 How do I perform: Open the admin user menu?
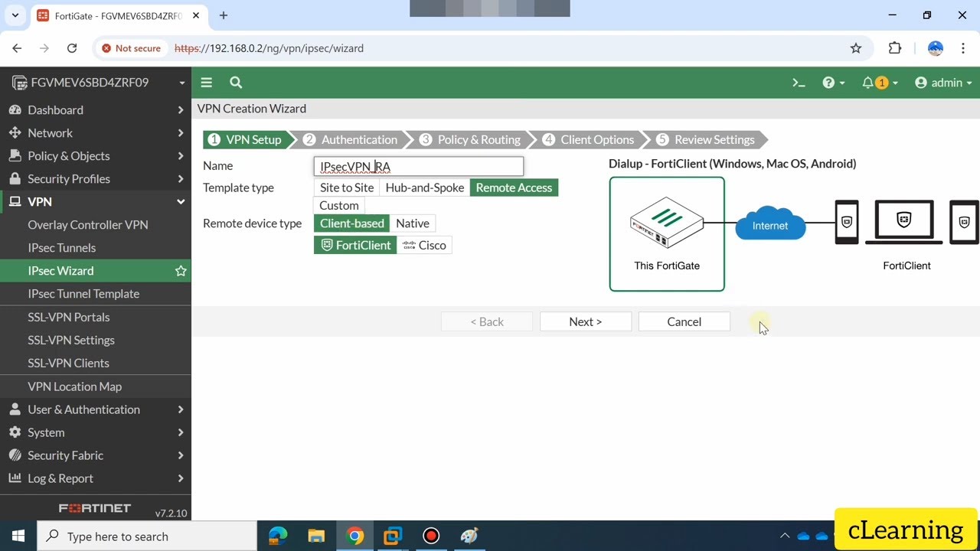943,83
